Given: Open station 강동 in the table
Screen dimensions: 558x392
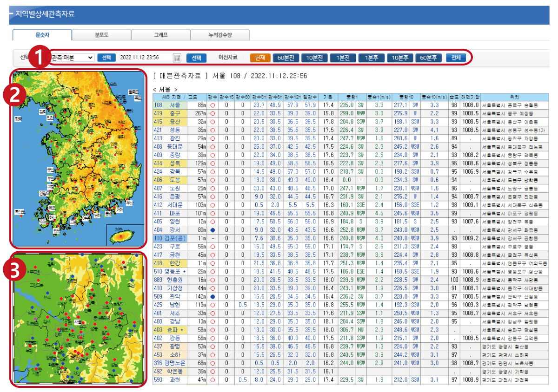Looking at the screenshot, I should point(175,338).
